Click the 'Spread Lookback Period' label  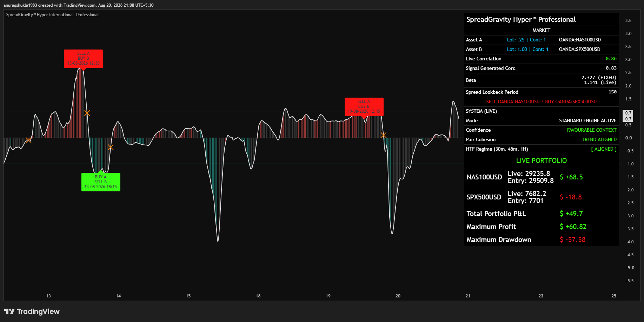(492, 92)
